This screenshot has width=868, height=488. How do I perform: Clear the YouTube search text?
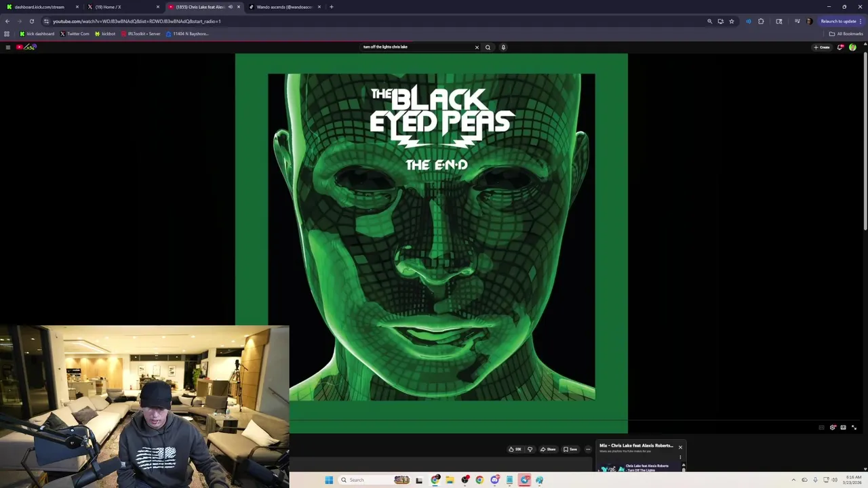[x=477, y=47]
